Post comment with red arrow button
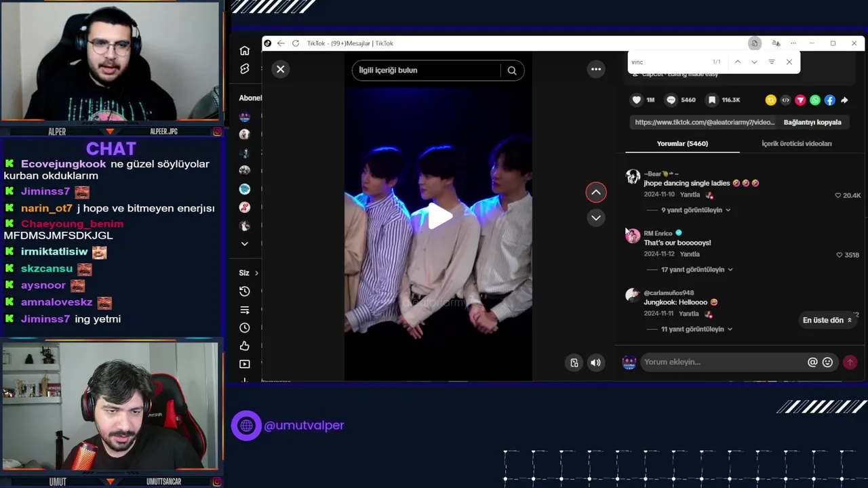Image resolution: width=868 pixels, height=488 pixels. pyautogui.click(x=850, y=363)
